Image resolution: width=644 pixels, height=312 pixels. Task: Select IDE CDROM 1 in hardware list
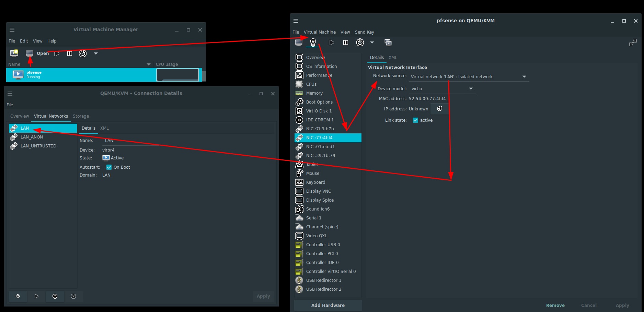[x=328, y=120]
